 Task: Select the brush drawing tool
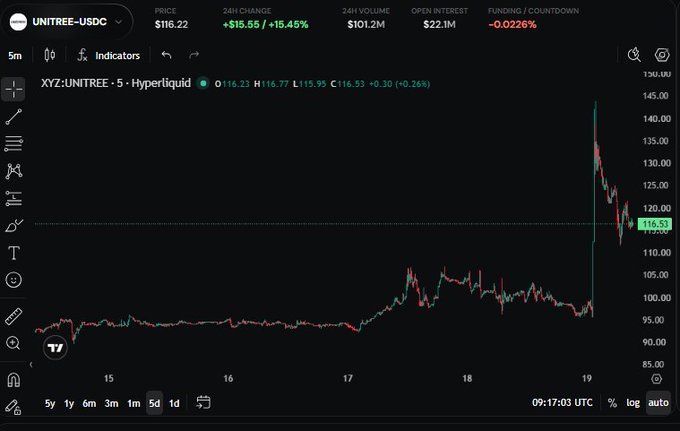pos(13,226)
